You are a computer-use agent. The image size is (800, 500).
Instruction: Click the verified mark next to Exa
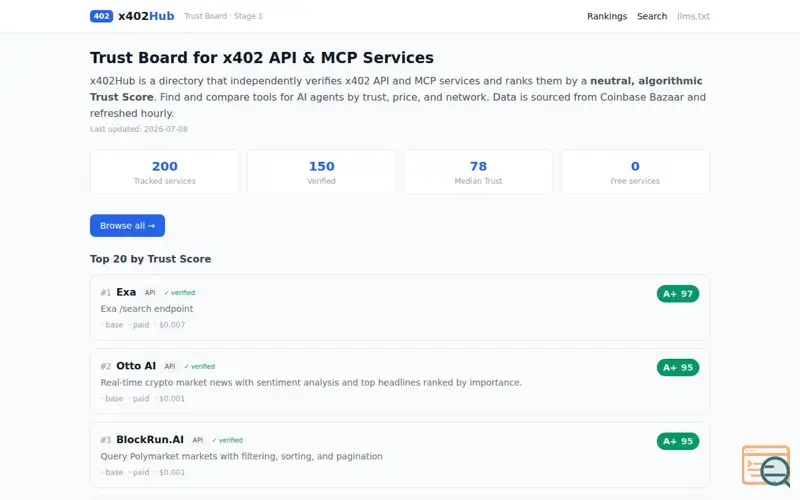180,293
